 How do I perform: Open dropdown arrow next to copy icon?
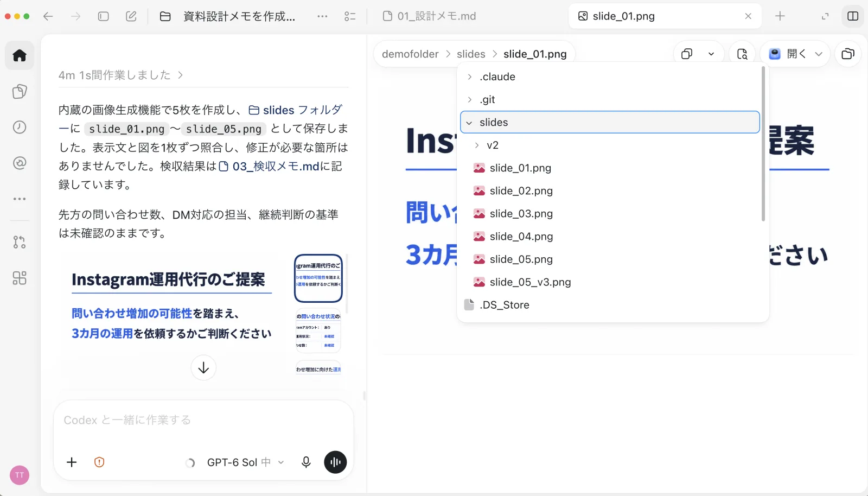(x=711, y=54)
